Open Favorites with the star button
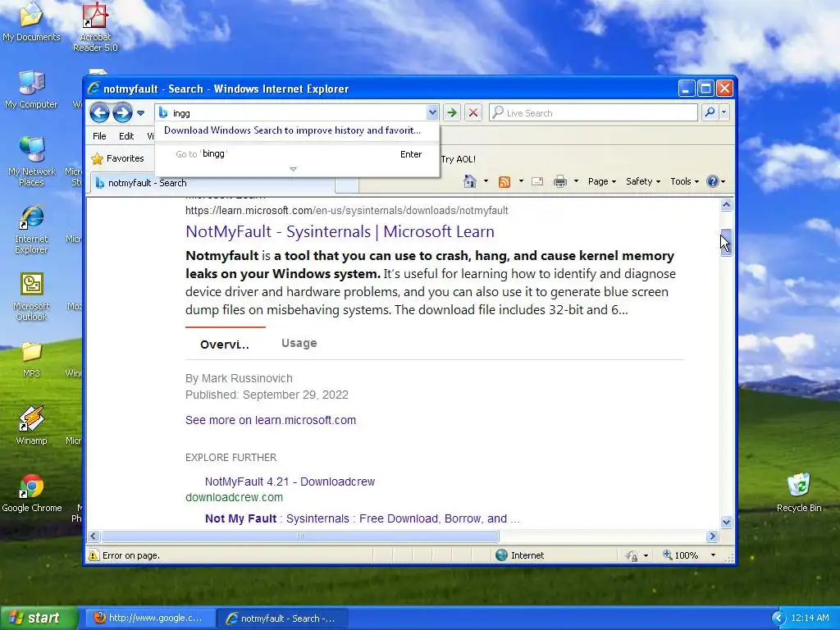Image resolution: width=840 pixels, height=630 pixels. click(x=118, y=158)
